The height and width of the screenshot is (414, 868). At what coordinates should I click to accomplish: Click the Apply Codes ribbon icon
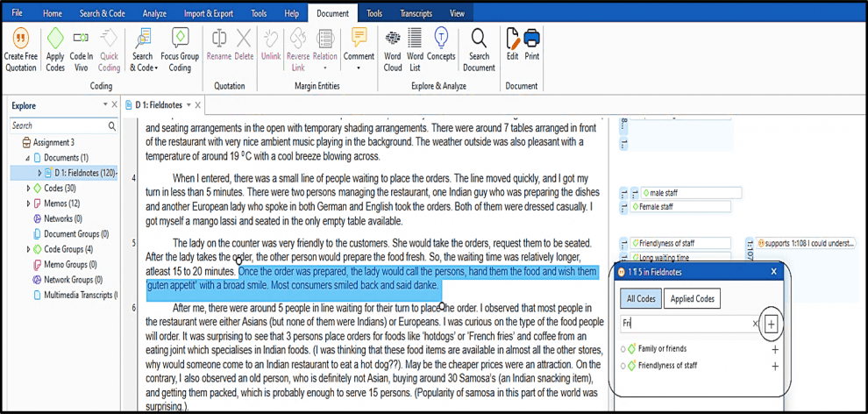pyautogui.click(x=55, y=39)
